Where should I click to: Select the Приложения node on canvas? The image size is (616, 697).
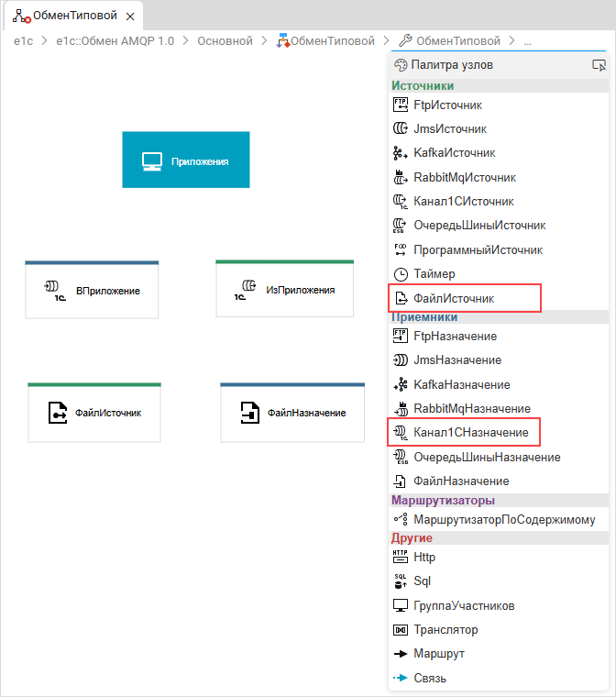pyautogui.click(x=185, y=160)
